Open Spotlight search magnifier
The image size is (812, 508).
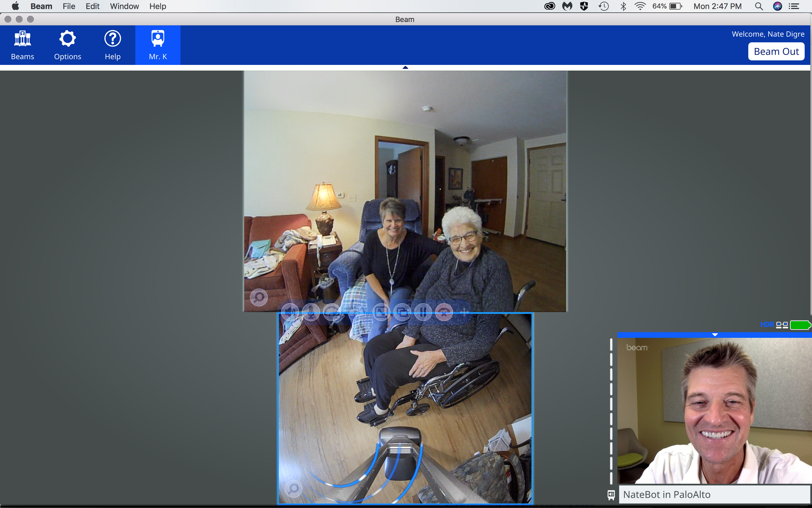click(x=759, y=6)
